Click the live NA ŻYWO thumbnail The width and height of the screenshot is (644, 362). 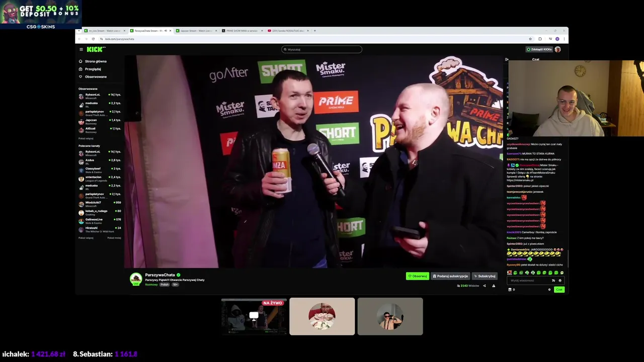(254, 316)
